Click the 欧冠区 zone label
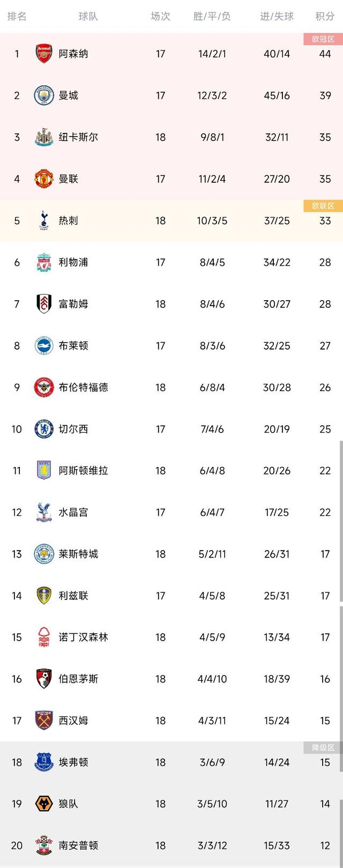Image resolution: width=343 pixels, height=868 pixels. click(x=323, y=39)
